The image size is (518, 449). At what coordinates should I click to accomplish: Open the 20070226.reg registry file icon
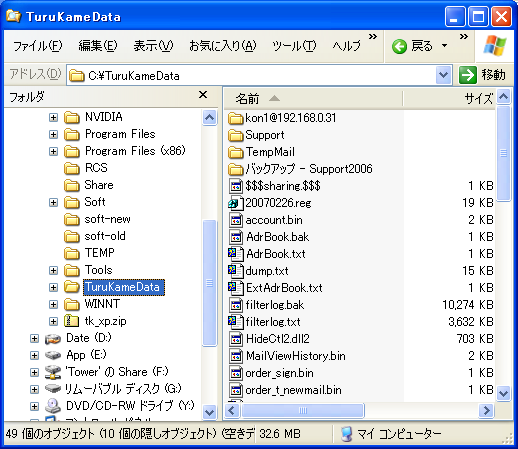click(235, 203)
